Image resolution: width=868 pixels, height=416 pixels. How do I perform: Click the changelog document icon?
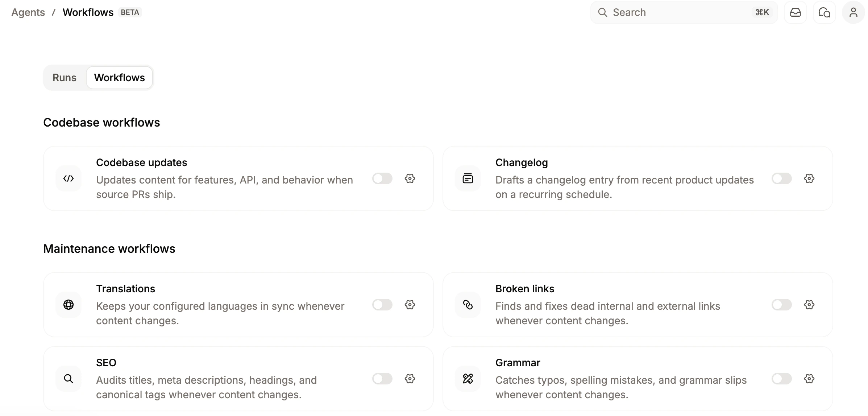point(468,178)
